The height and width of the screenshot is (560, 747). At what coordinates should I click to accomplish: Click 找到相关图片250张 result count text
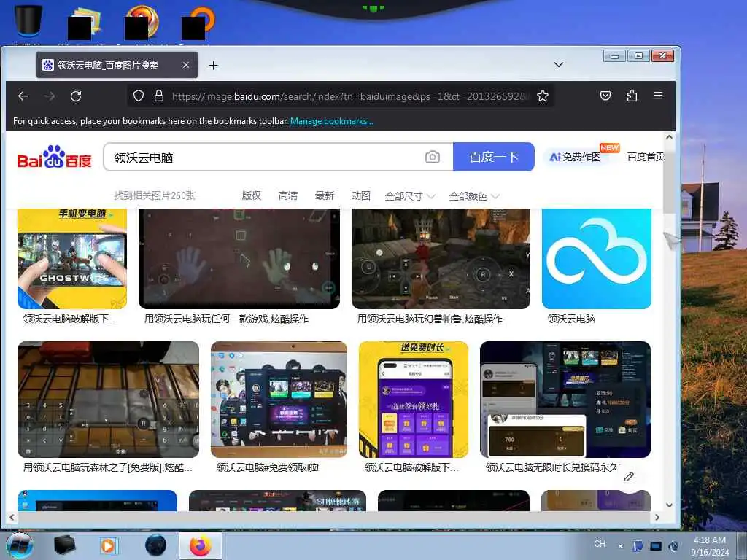tap(155, 195)
